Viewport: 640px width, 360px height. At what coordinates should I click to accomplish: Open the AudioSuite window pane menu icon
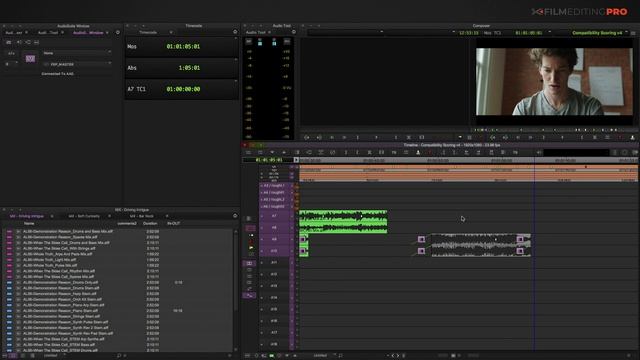(x=118, y=32)
